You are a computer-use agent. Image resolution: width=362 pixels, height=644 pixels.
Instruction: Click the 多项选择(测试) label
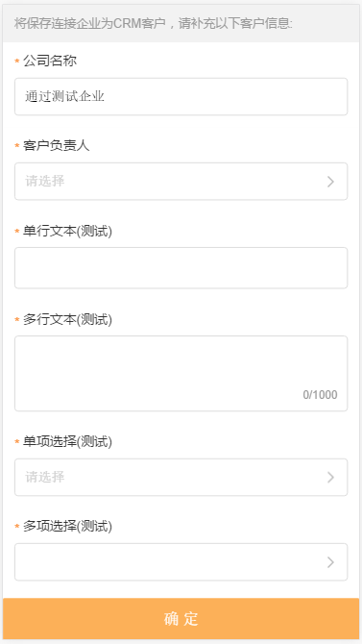click(67, 526)
